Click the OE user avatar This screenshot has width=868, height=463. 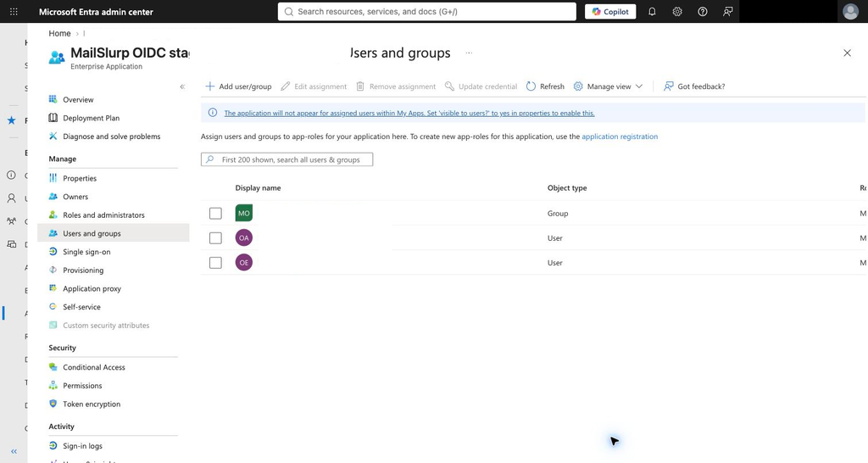[x=243, y=263]
